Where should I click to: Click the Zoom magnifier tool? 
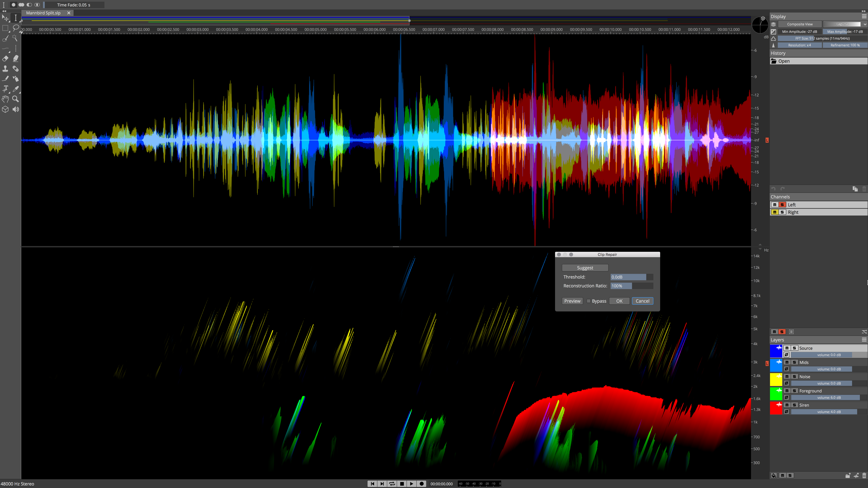(x=15, y=99)
